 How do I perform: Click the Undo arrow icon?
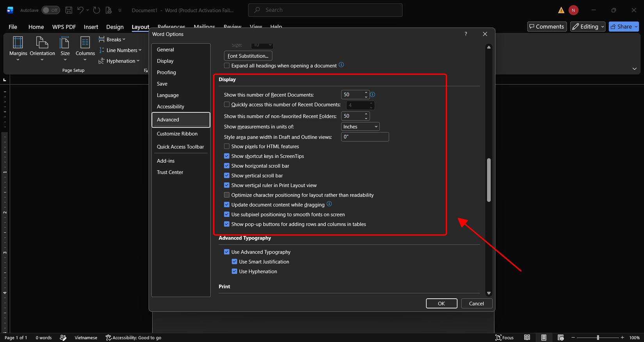point(80,10)
